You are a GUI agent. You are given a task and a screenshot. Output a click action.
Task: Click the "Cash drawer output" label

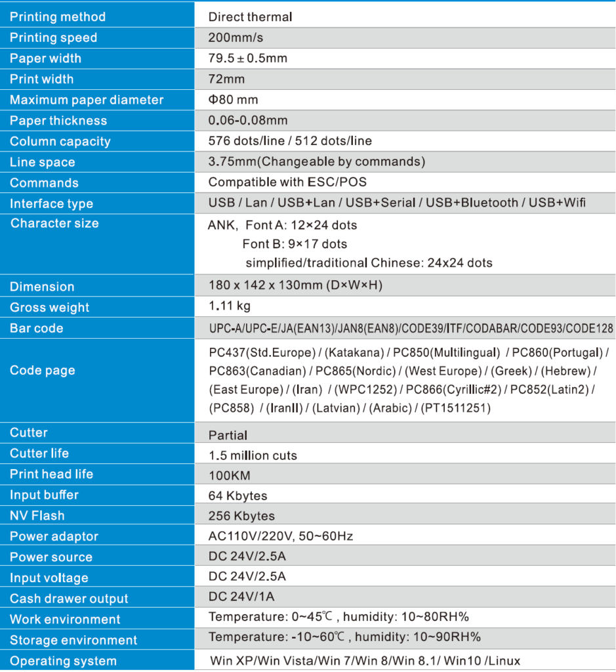tap(69, 598)
